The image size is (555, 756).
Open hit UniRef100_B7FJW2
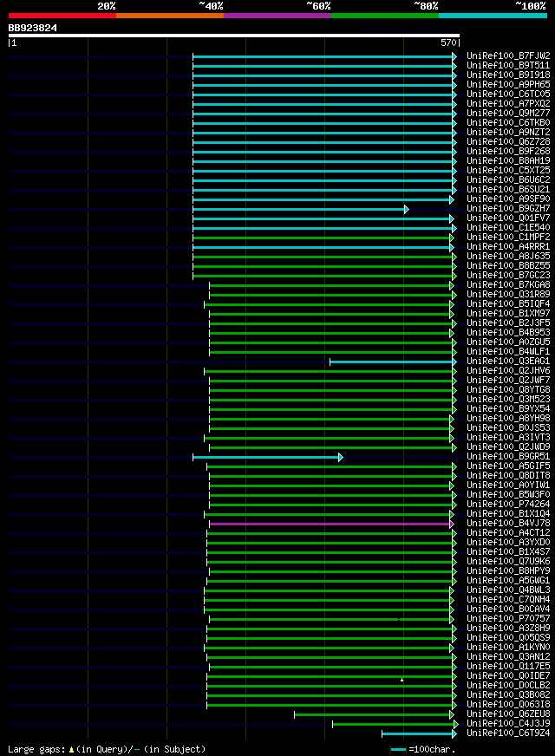508,56
